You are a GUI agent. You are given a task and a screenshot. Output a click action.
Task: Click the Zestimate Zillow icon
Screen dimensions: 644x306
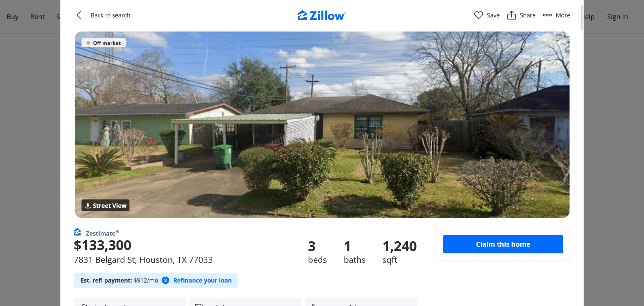tap(77, 232)
